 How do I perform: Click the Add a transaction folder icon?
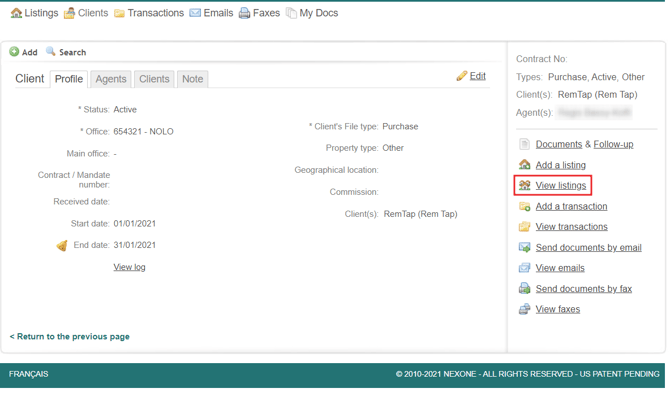tap(524, 206)
